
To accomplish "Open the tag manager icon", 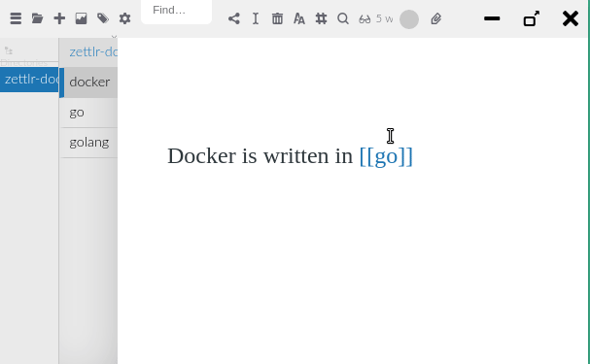I will click(103, 18).
